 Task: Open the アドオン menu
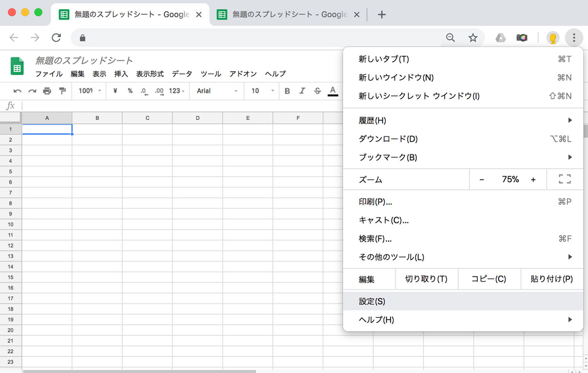pyautogui.click(x=243, y=74)
